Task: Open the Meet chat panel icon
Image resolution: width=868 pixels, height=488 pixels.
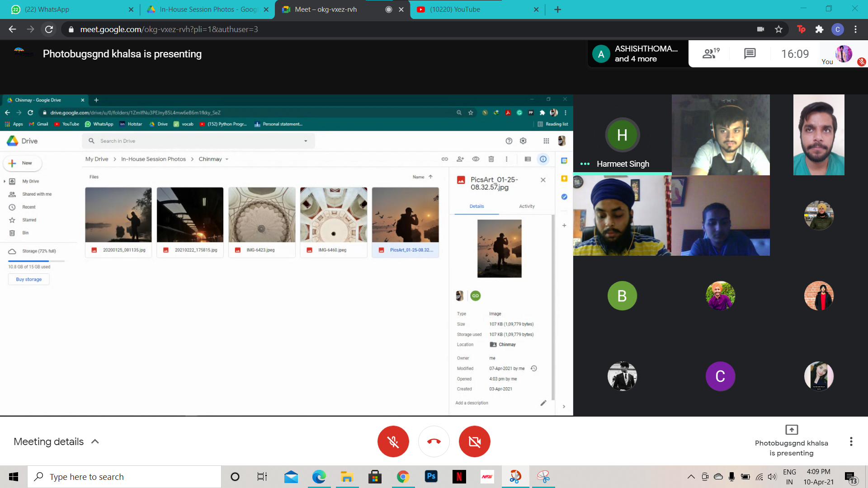Action: 750,54
